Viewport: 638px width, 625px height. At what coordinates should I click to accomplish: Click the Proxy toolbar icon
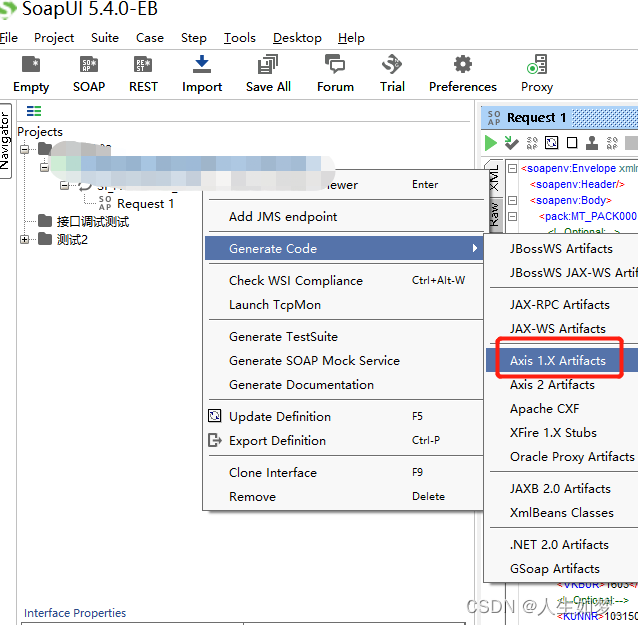point(537,64)
